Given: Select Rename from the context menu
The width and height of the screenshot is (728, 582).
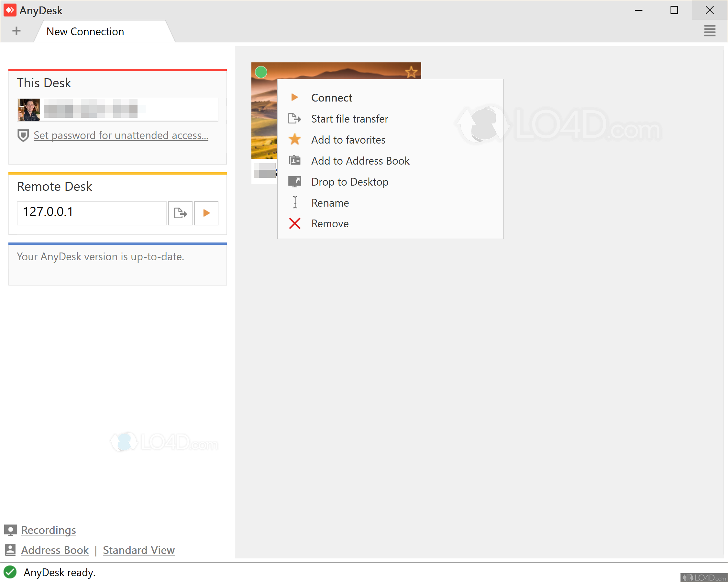Looking at the screenshot, I should click(x=330, y=203).
